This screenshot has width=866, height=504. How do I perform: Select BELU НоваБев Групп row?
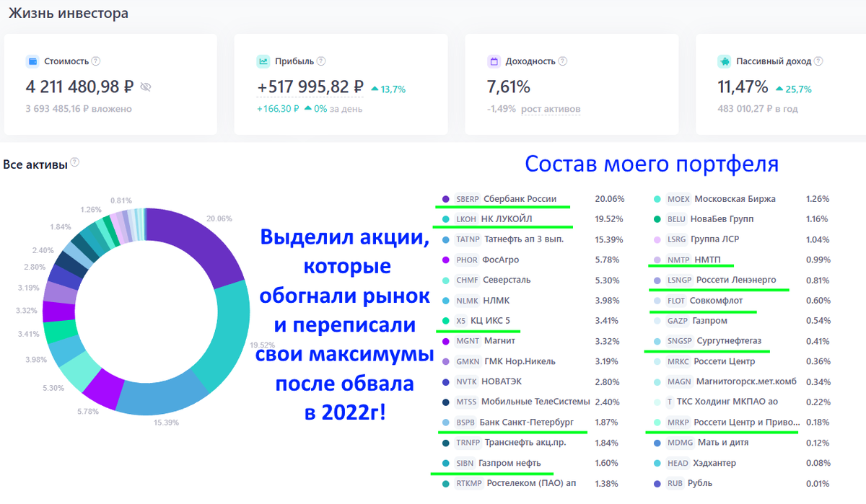(742, 218)
